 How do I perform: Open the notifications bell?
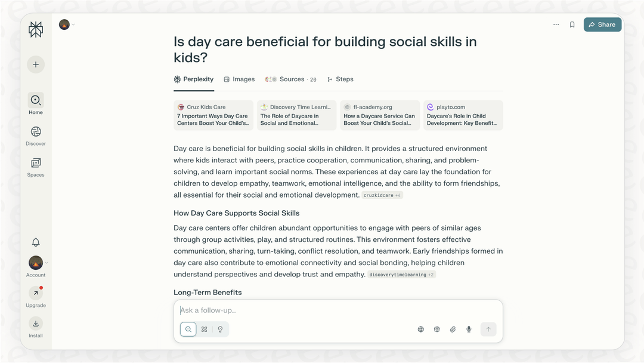tap(36, 242)
